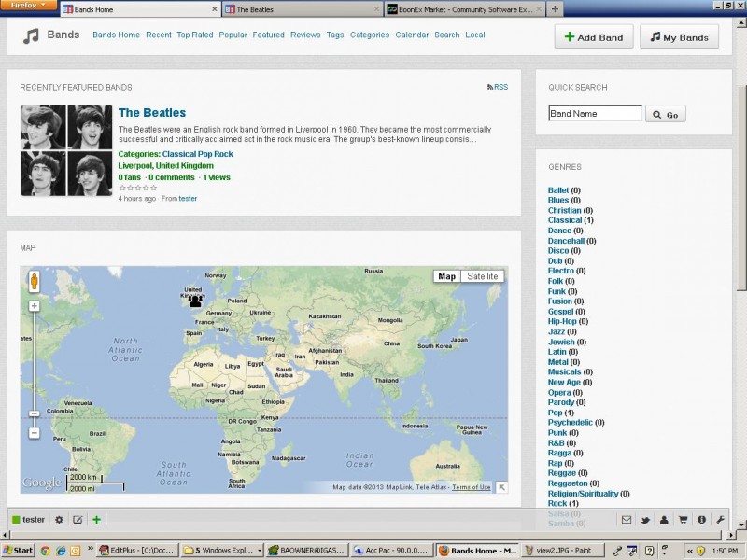Open the Pop genre link
747x560 pixels.
point(555,413)
